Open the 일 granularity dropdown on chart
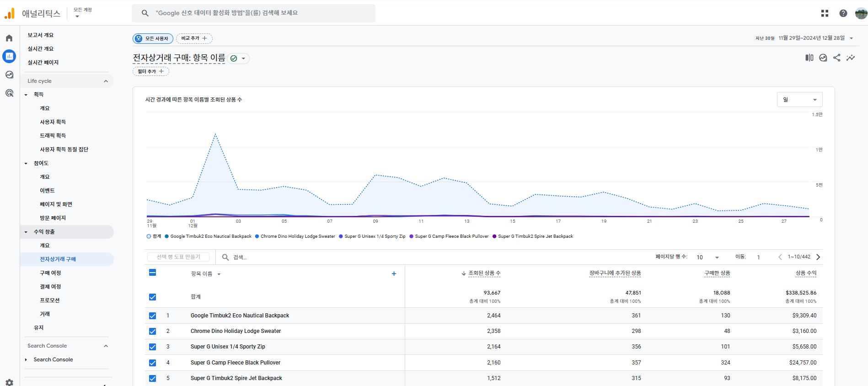Viewport: 868px width, 386px height. point(799,100)
